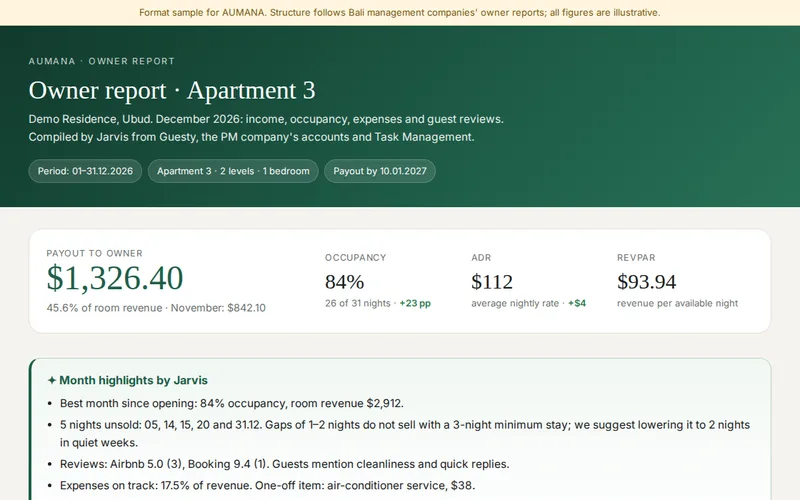Click the +$4 ADR change indicator

coord(577,303)
